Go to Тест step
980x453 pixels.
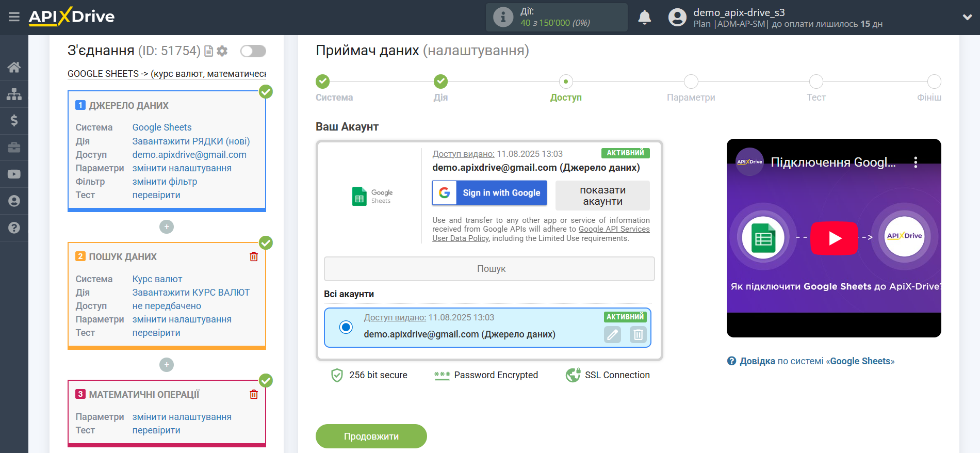pyautogui.click(x=816, y=82)
